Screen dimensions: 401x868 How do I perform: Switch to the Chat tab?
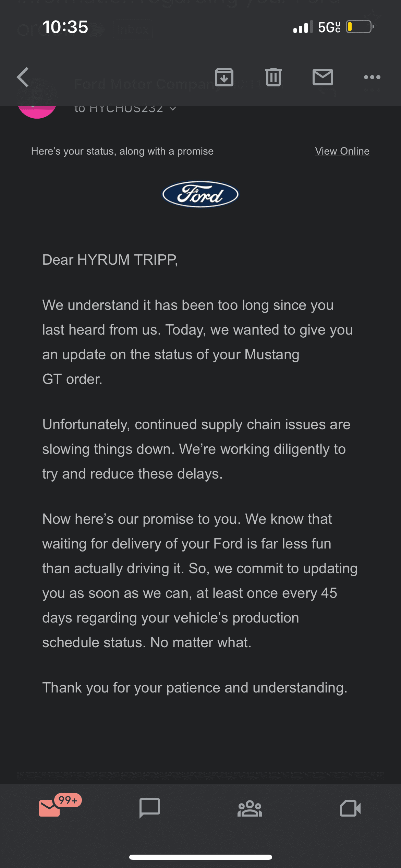pos(150,808)
